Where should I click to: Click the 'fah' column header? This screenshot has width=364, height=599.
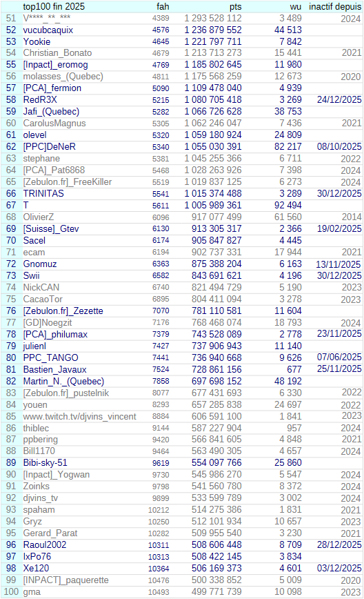[163, 6]
